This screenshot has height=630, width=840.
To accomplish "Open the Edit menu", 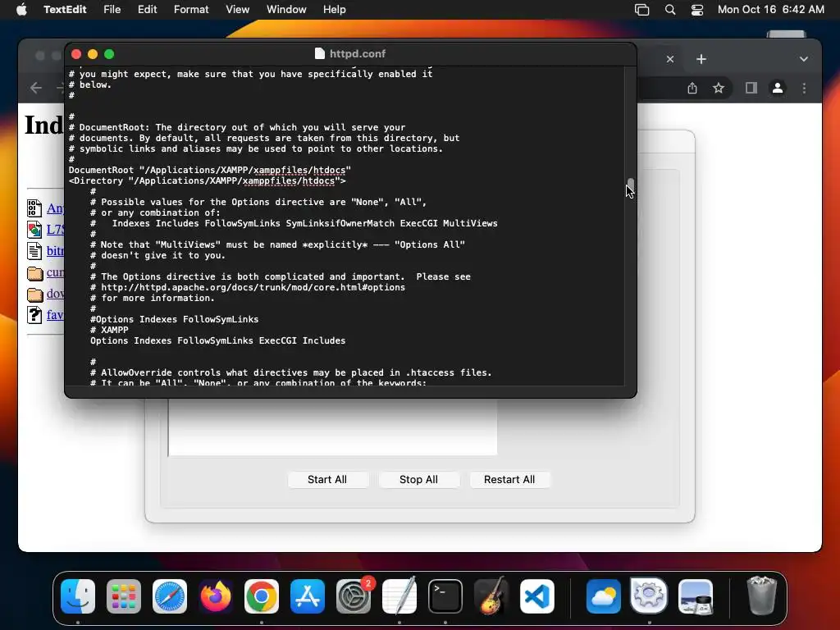I will (x=148, y=10).
